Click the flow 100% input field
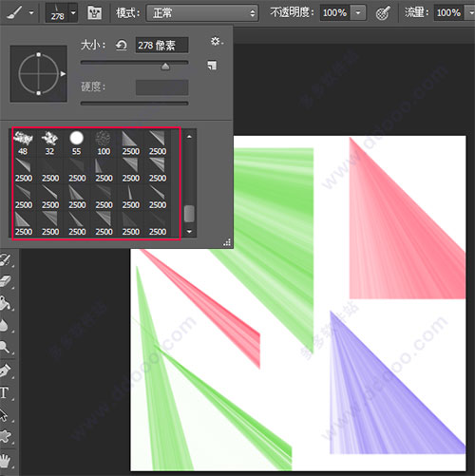This screenshot has height=476, width=475. pos(448,13)
